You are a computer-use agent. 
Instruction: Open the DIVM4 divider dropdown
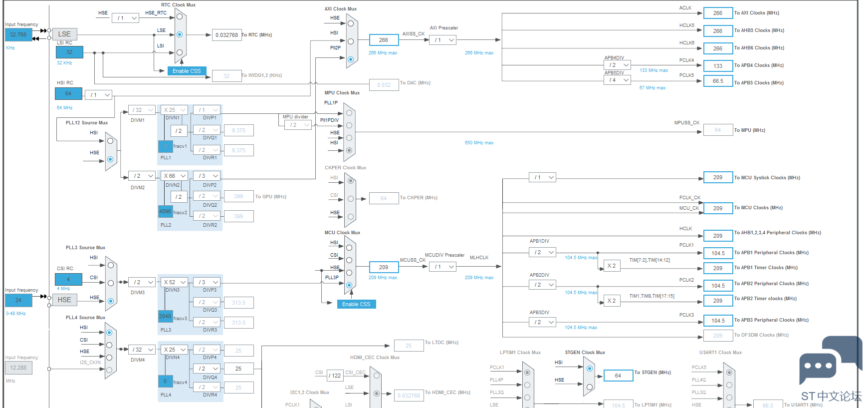142,350
